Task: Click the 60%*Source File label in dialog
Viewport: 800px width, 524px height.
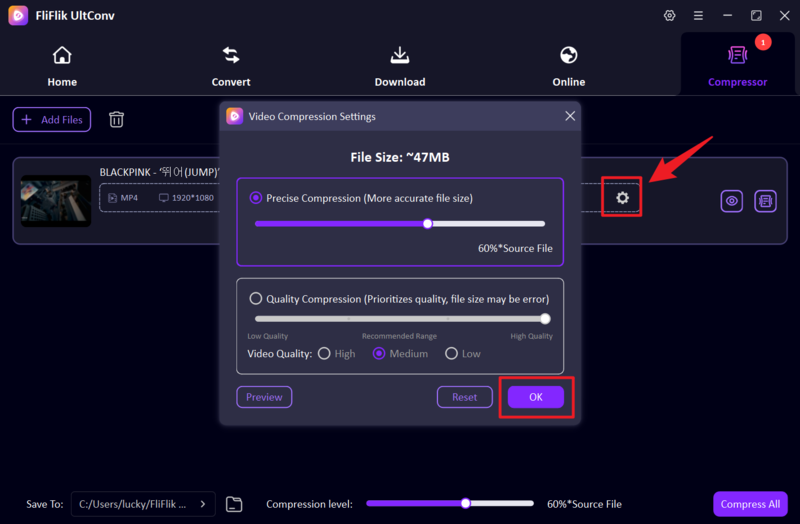Action: [x=515, y=248]
